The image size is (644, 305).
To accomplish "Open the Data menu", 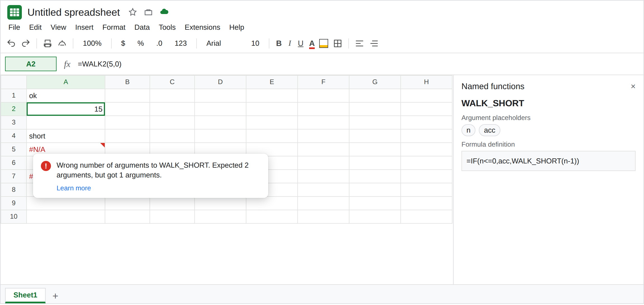I will [x=142, y=27].
